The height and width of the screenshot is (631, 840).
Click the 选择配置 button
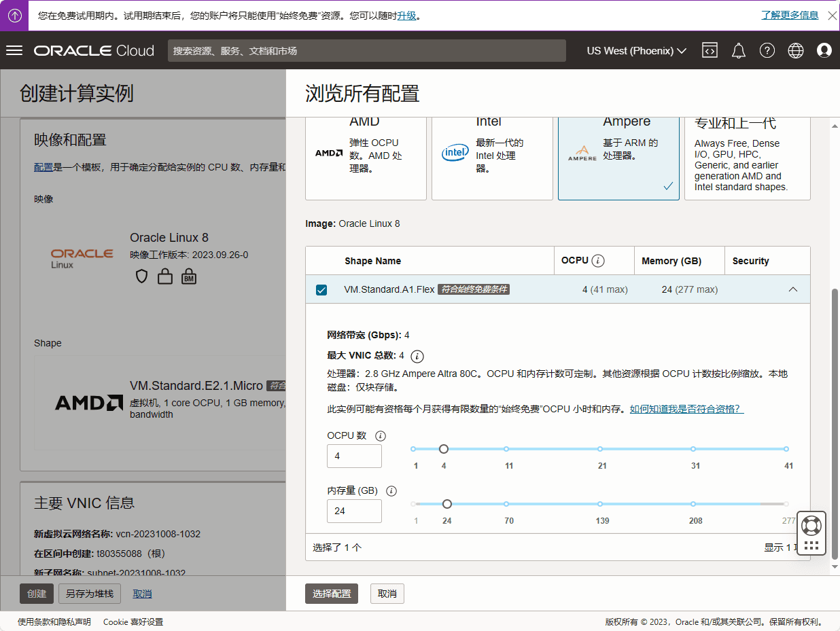pos(332,594)
